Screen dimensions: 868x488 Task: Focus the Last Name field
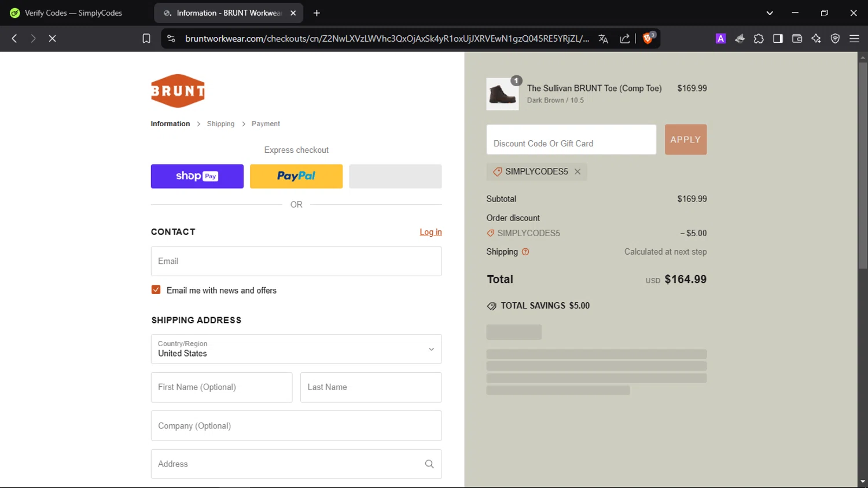click(x=371, y=387)
